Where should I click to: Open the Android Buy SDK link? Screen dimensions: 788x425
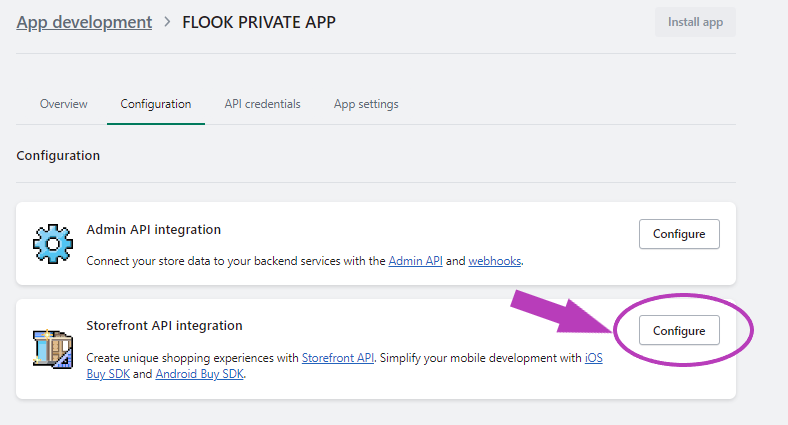pos(199,374)
